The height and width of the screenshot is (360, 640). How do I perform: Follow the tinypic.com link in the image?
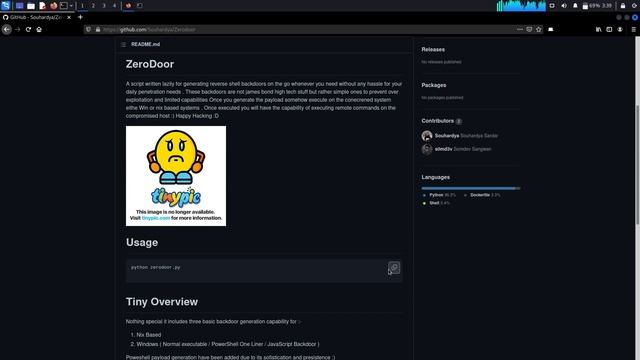click(156, 218)
